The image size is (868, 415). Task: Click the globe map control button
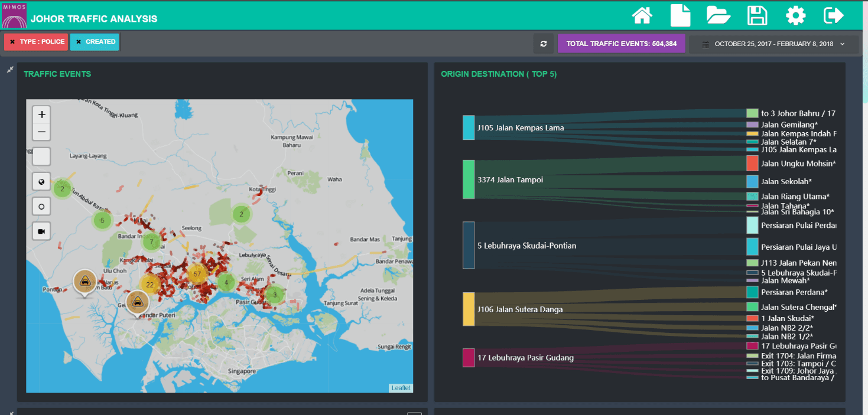pyautogui.click(x=41, y=182)
